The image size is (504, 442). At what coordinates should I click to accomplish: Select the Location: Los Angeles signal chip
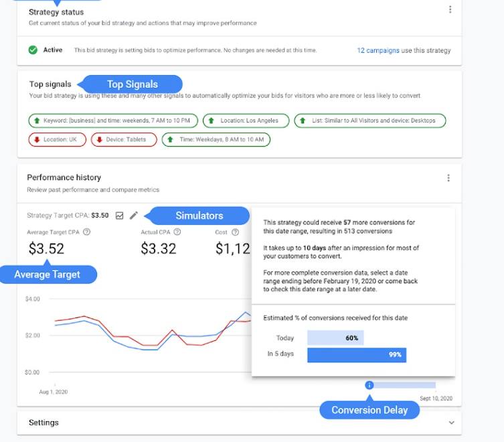[x=246, y=121]
